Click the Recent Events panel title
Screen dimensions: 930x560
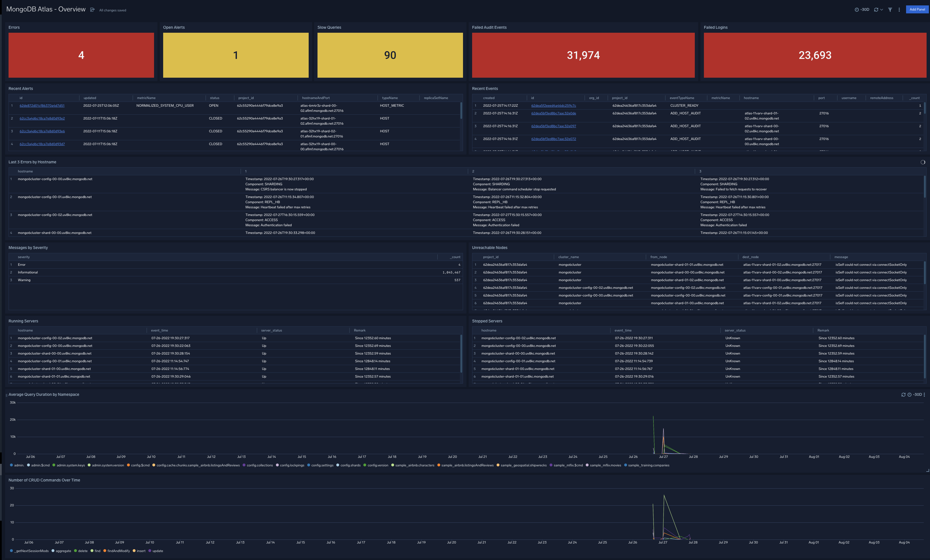[x=485, y=88]
